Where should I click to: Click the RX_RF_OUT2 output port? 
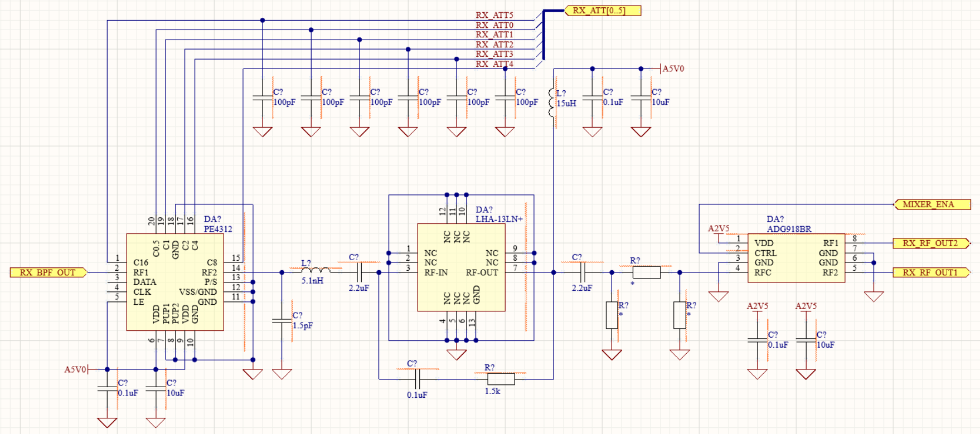pos(930,243)
